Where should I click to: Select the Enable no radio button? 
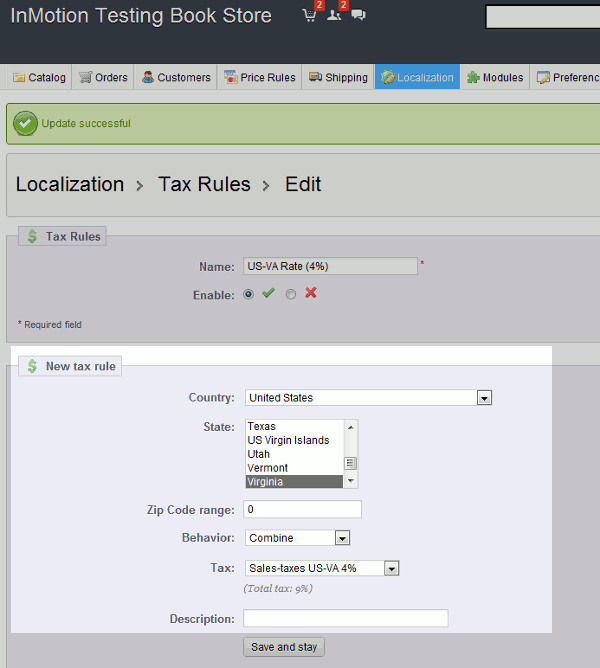[x=291, y=294]
